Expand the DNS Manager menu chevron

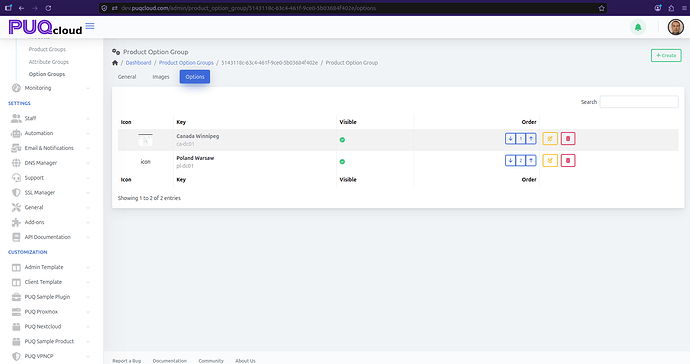[x=88, y=163]
